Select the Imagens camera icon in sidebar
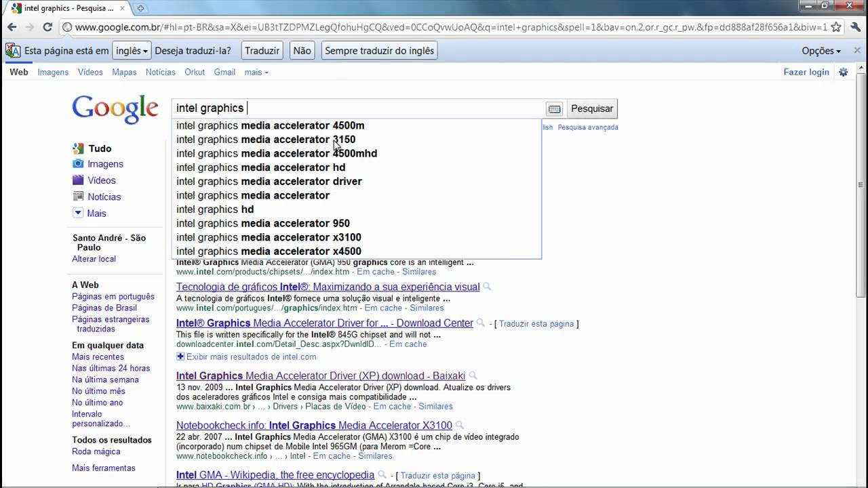The image size is (868, 488). coord(78,164)
